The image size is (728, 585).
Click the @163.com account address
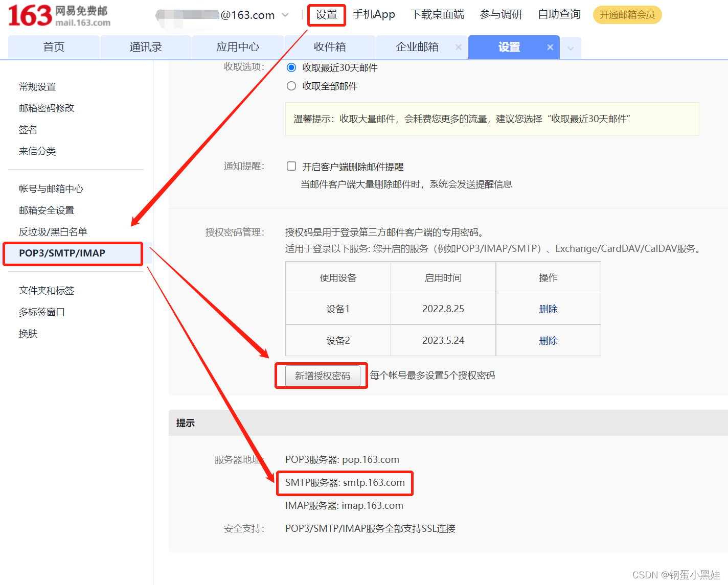point(248,15)
